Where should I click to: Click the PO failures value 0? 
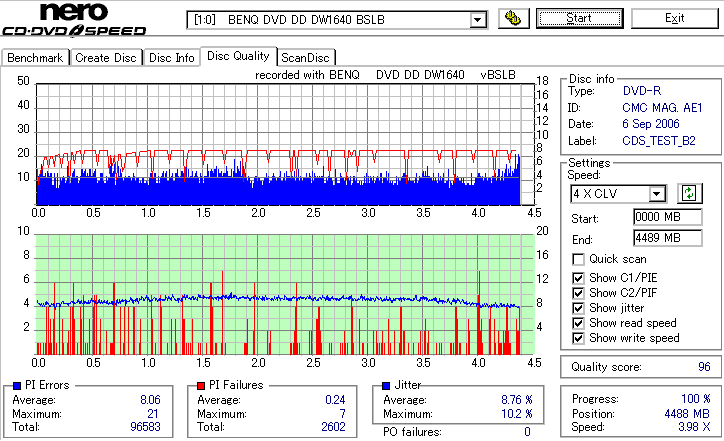(527, 432)
